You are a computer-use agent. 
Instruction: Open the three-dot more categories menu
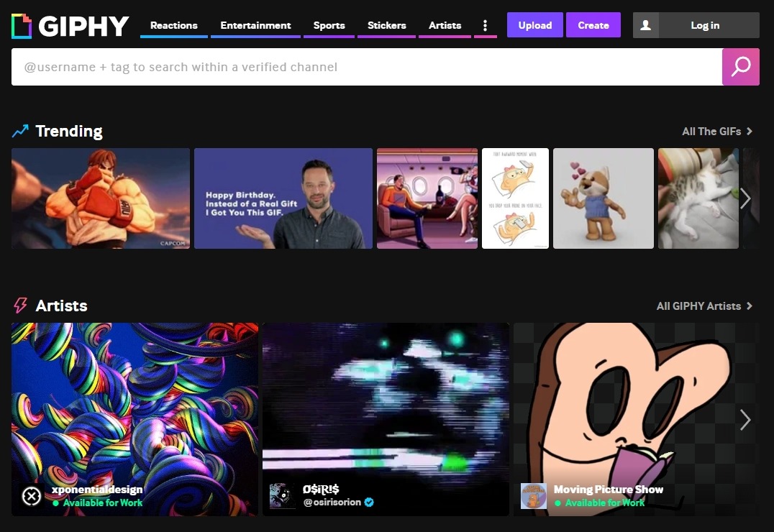click(x=485, y=26)
